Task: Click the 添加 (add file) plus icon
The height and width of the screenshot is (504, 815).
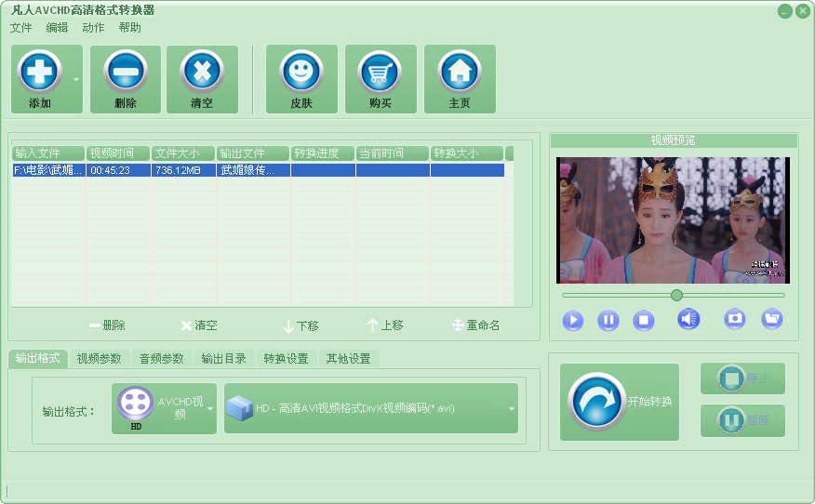Action: click(39, 72)
